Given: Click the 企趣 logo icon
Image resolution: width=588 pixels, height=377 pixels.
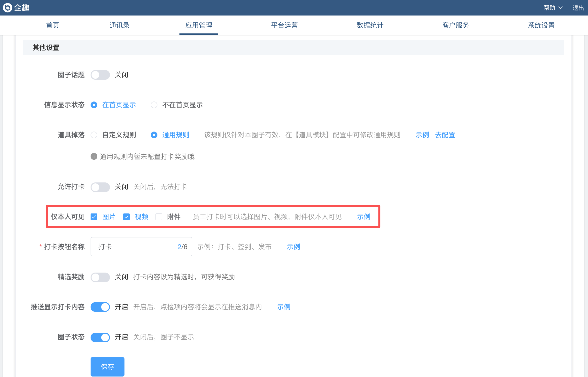Looking at the screenshot, I should click(8, 8).
